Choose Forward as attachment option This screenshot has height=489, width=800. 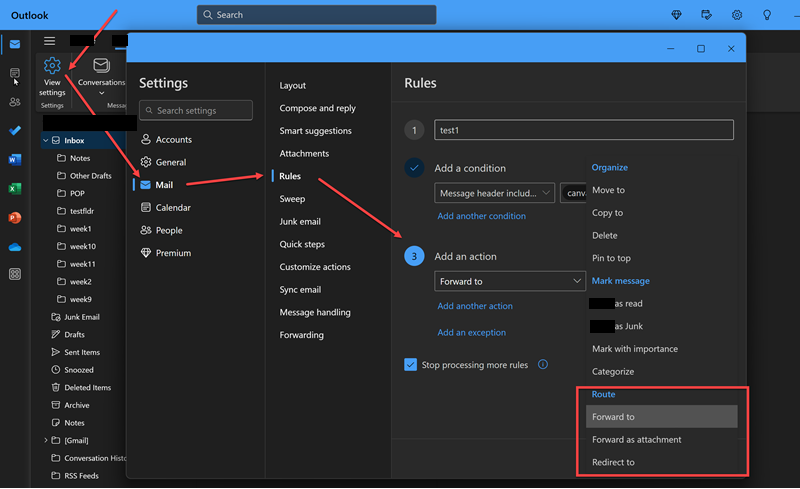[x=662, y=439]
